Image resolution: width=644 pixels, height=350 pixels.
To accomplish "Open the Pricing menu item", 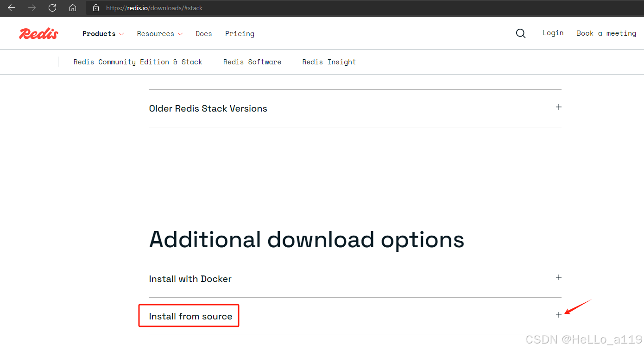I will click(x=240, y=34).
